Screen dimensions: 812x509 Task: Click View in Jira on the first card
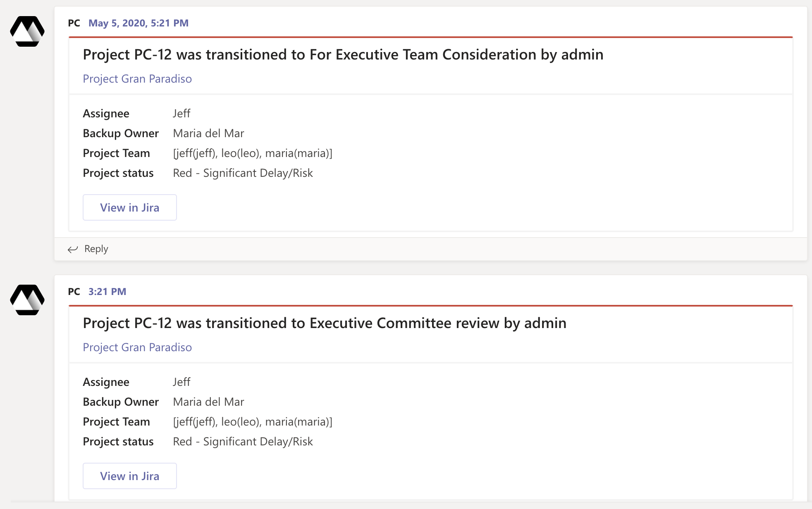coord(129,207)
